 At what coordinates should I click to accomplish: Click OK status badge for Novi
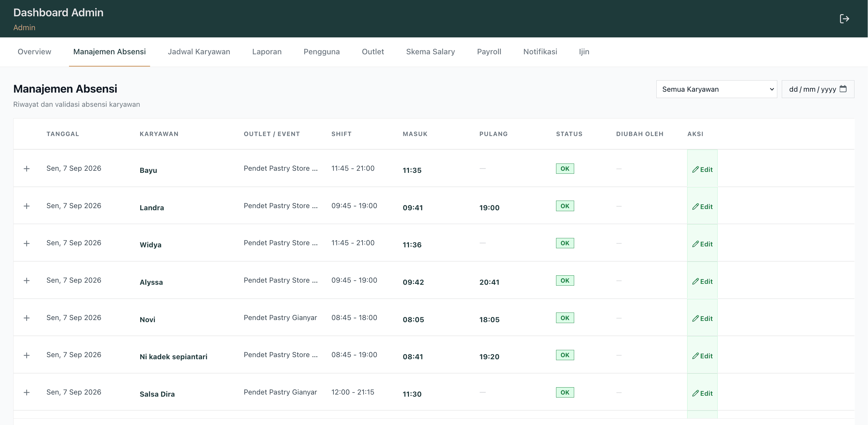tap(565, 318)
